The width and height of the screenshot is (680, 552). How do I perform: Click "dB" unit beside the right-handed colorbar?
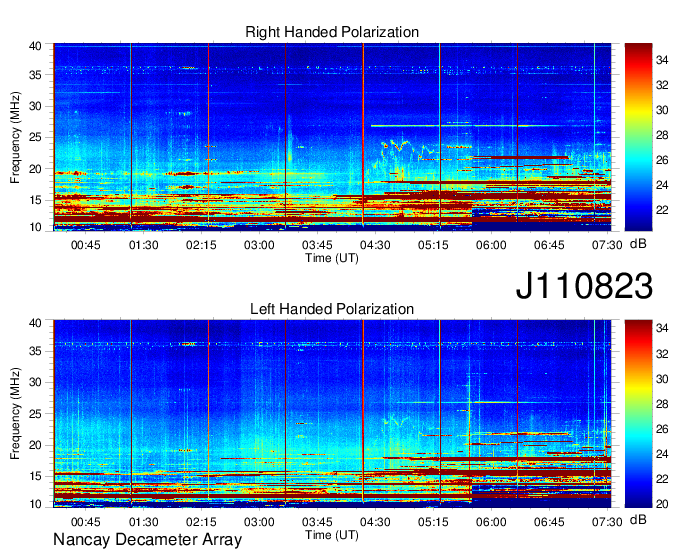(638, 244)
